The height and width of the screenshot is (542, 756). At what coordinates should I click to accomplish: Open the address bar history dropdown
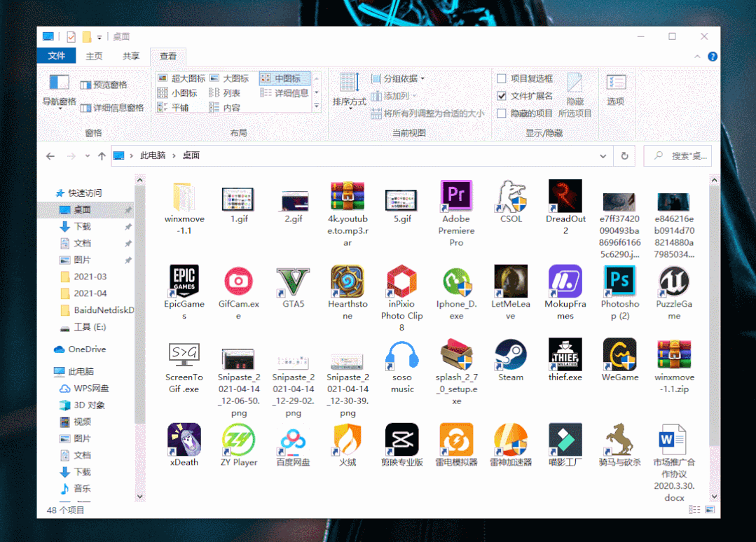[x=603, y=155]
